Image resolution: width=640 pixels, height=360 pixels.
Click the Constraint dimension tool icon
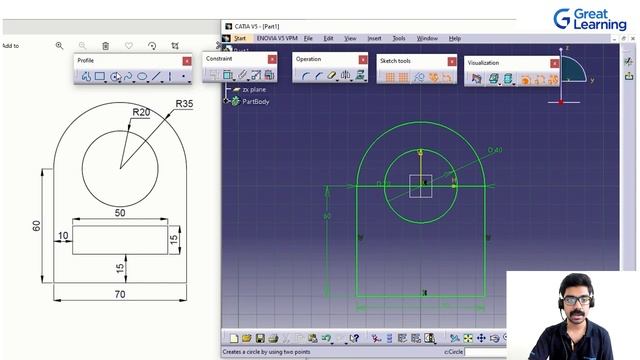(228, 75)
